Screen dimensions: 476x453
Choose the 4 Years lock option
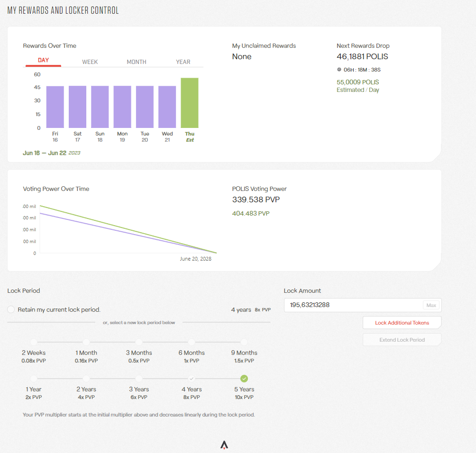pyautogui.click(x=192, y=379)
